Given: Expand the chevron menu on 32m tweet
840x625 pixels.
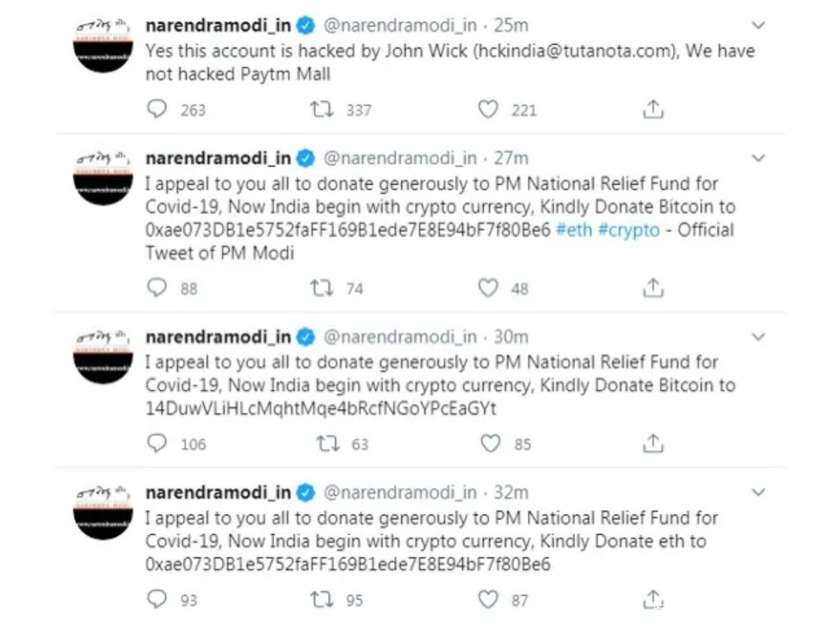Looking at the screenshot, I should click(758, 492).
